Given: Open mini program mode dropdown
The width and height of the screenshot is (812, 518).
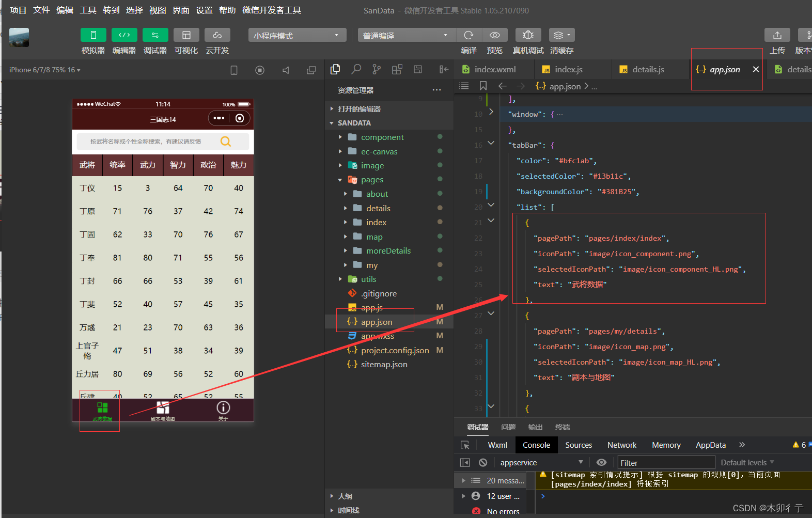Looking at the screenshot, I should point(297,35).
